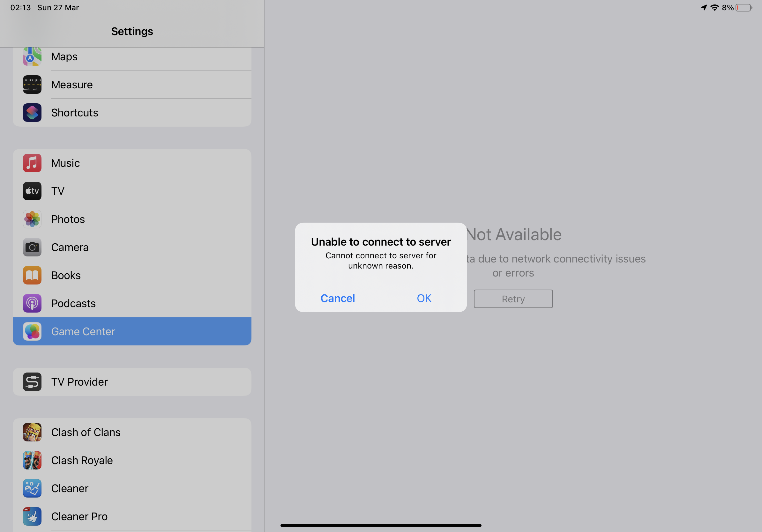Viewport: 762px width, 532px height.
Task: Open Clash Royale settings
Action: coord(132,460)
